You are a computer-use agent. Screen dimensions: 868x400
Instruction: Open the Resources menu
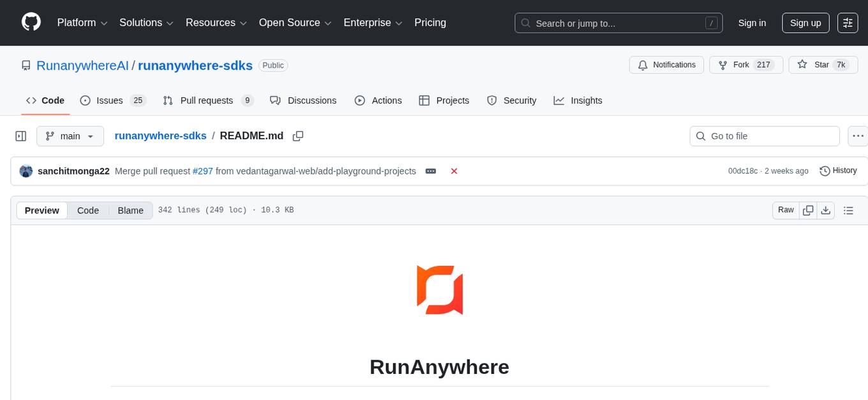pyautogui.click(x=216, y=22)
